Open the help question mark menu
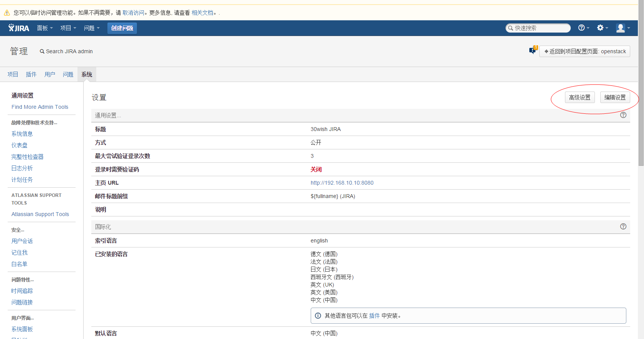The width and height of the screenshot is (644, 339). pos(583,28)
